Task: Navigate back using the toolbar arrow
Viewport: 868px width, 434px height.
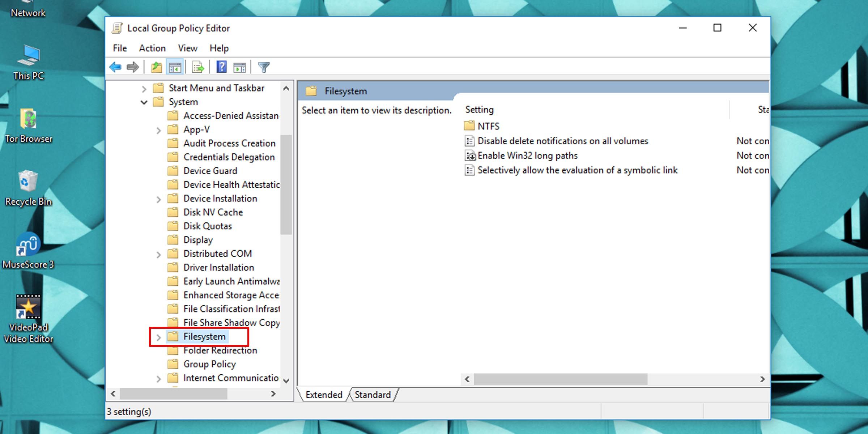Action: [x=115, y=67]
